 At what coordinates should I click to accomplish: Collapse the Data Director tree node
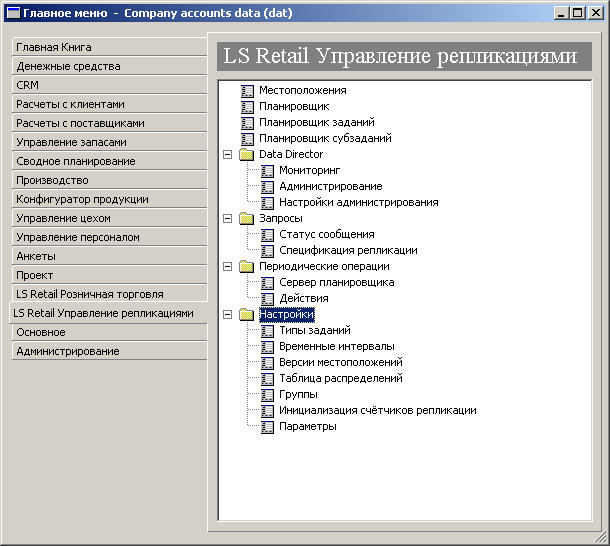coord(227,155)
